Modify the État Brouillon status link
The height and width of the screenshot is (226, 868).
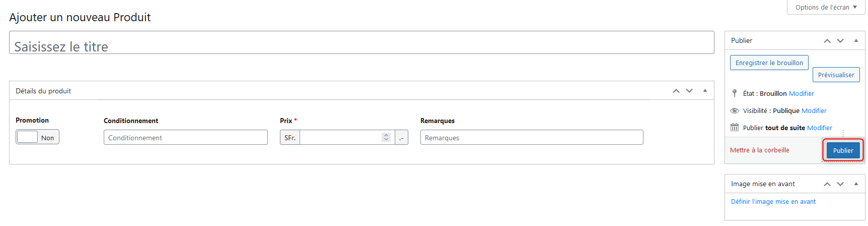coord(801,93)
